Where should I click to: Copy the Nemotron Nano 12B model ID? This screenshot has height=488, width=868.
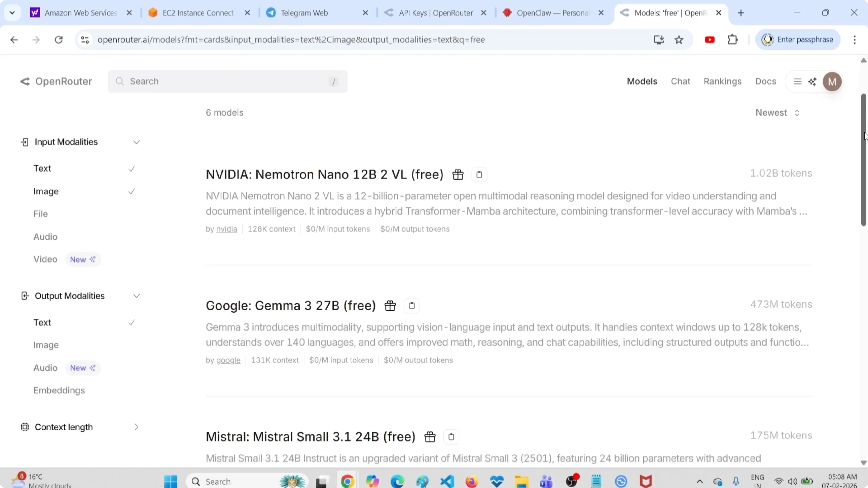click(x=479, y=174)
